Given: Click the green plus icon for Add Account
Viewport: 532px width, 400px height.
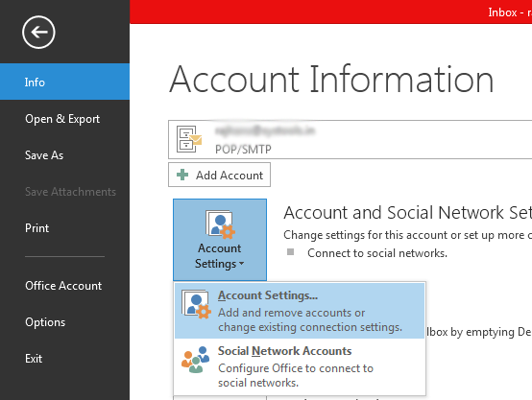Looking at the screenshot, I should point(182,175).
